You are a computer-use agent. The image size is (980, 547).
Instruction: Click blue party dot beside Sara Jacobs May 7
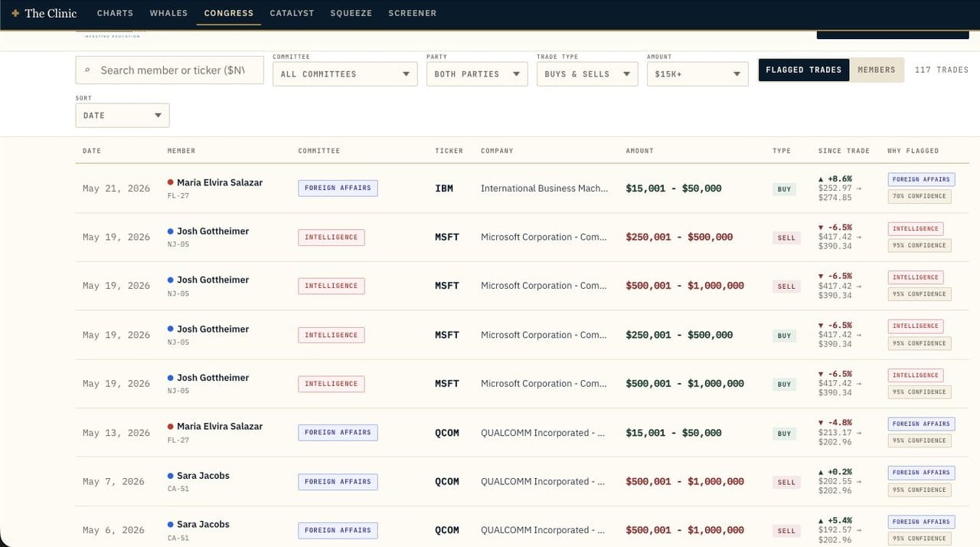(170, 476)
